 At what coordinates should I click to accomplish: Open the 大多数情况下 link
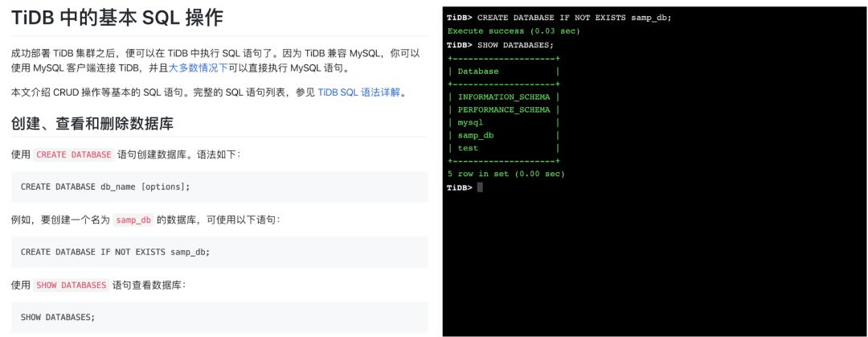[x=199, y=68]
